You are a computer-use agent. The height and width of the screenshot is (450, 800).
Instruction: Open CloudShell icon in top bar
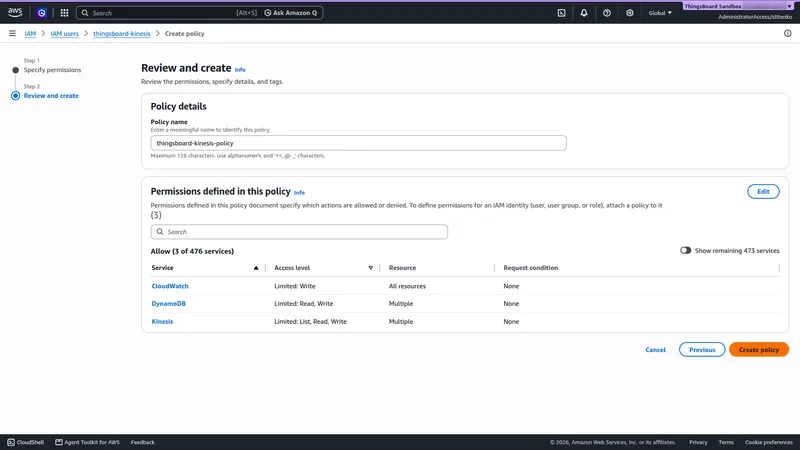pyautogui.click(x=561, y=13)
